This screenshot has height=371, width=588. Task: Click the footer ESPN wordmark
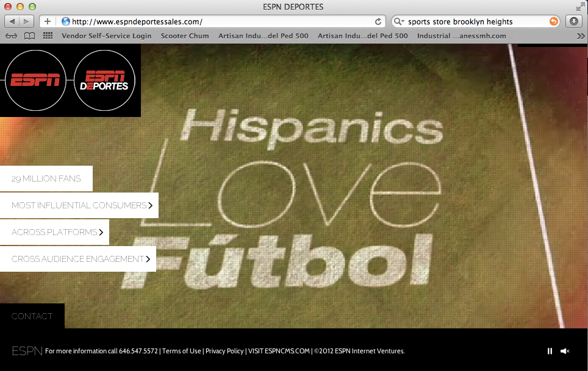(27, 351)
